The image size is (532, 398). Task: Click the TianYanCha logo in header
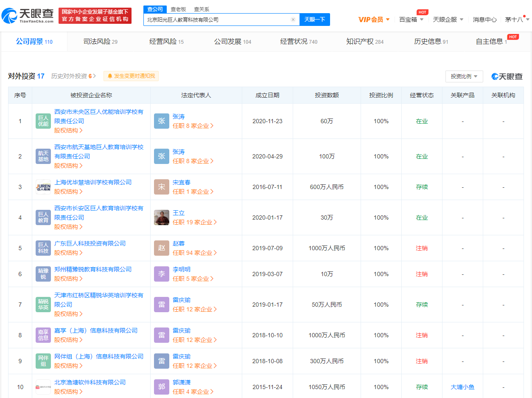tap(28, 16)
